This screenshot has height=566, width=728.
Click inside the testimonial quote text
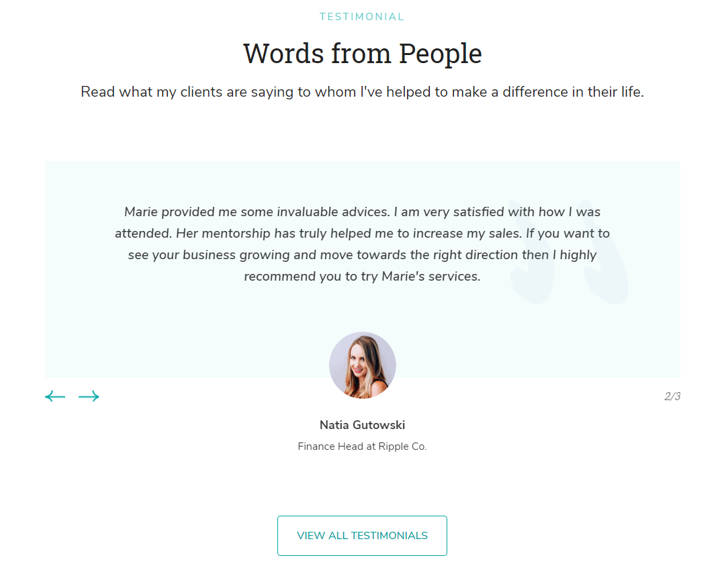click(x=362, y=244)
